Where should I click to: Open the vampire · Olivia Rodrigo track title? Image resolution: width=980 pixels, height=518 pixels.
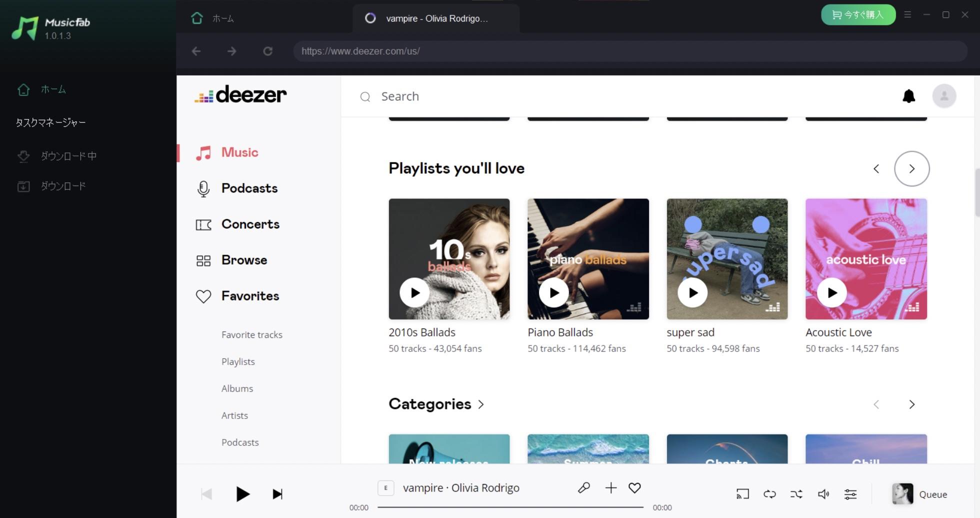pyautogui.click(x=461, y=488)
